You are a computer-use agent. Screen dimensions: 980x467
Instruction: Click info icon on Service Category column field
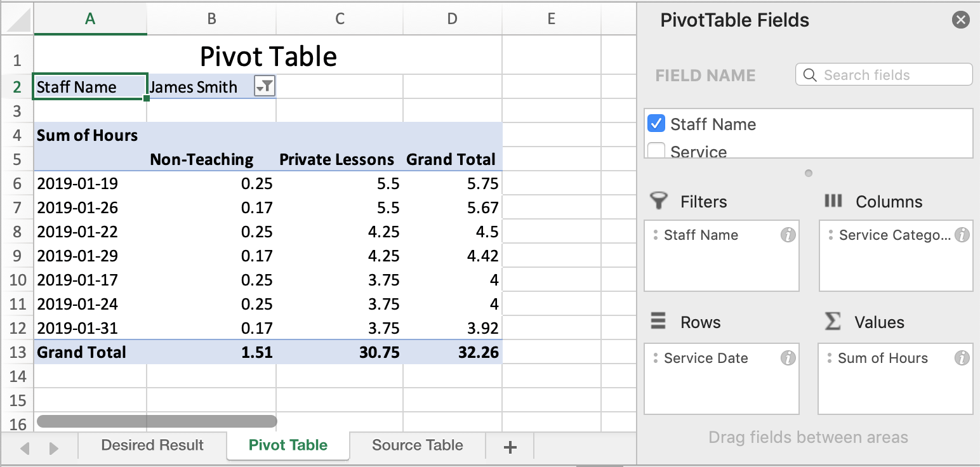[962, 235]
